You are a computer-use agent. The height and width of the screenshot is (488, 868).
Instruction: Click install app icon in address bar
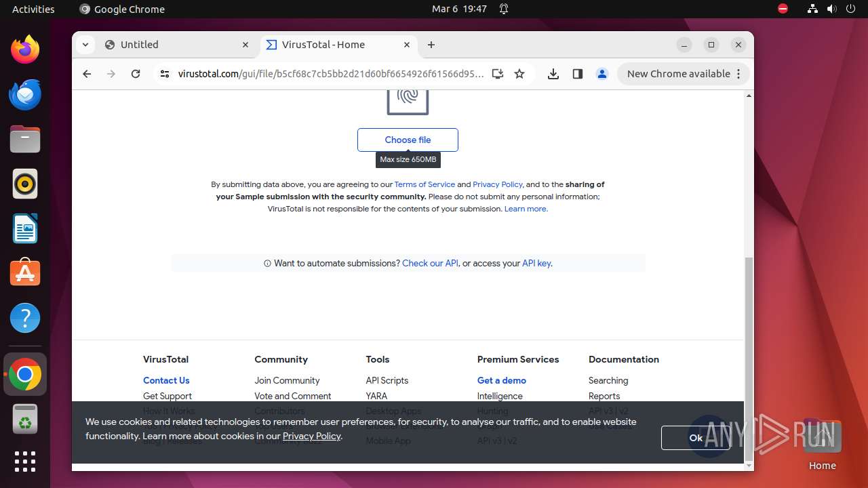[x=498, y=74]
